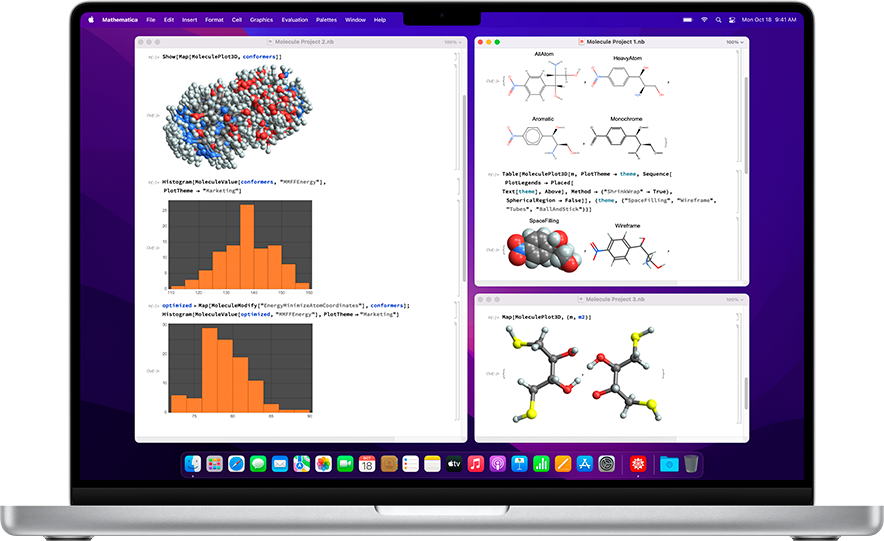
Task: Open Launchpad in the dock
Action: (215, 464)
